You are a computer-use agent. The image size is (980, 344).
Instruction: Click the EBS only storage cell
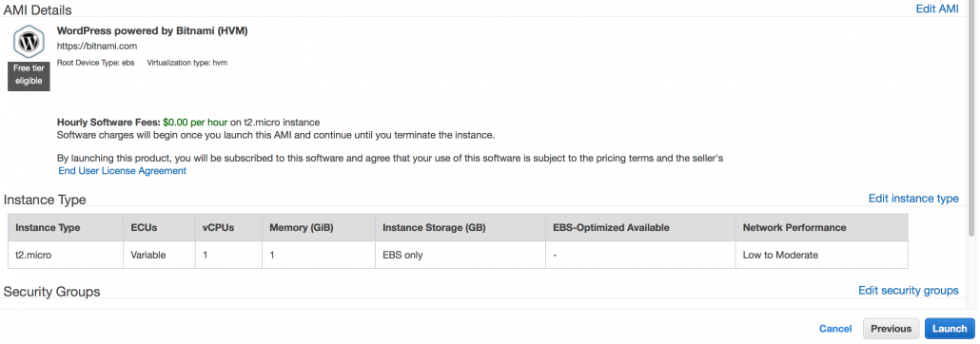click(x=460, y=255)
